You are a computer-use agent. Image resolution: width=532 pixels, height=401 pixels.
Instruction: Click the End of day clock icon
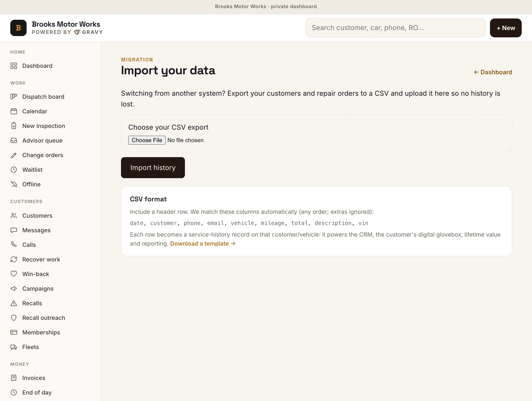pyautogui.click(x=14, y=392)
